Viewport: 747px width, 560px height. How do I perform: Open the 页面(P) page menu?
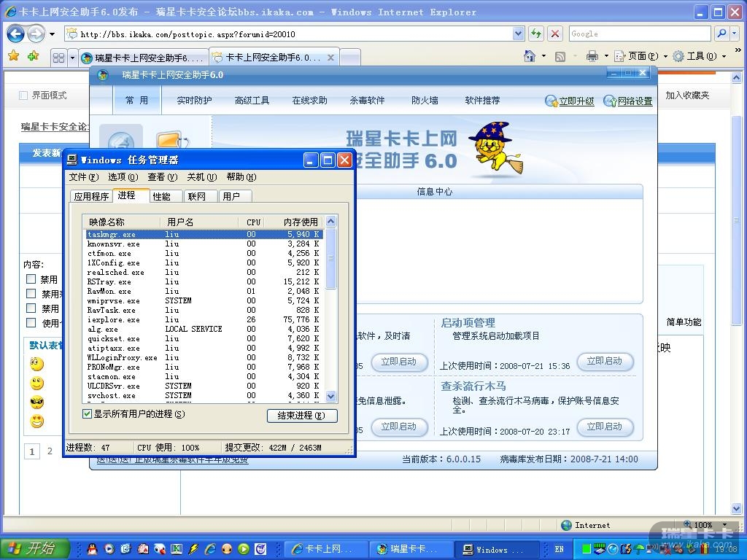pos(640,56)
